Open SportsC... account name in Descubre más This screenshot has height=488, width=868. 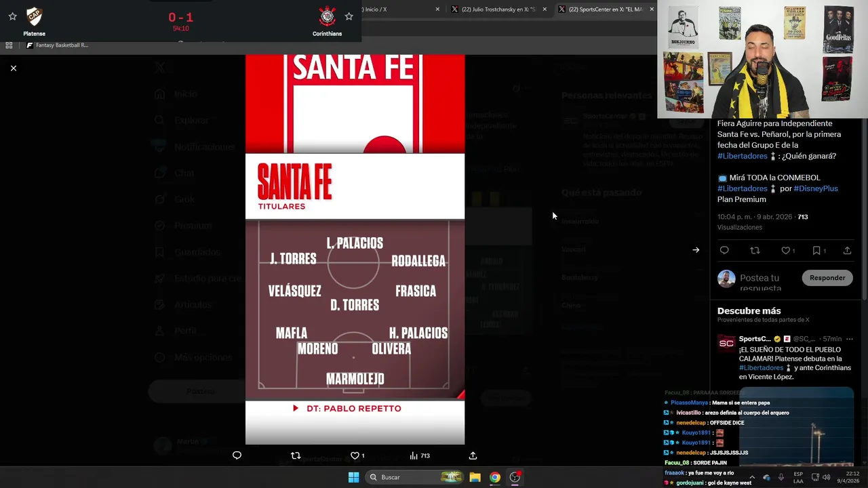pos(755,339)
